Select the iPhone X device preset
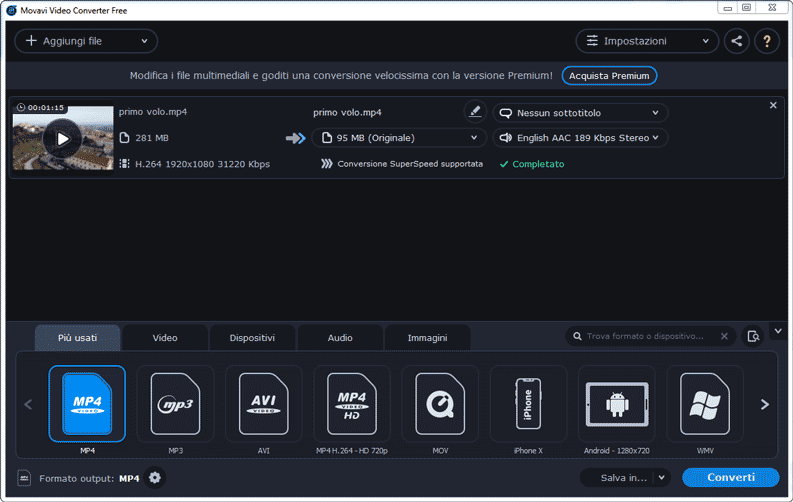Screen dimensions: 793x502 click(x=528, y=403)
